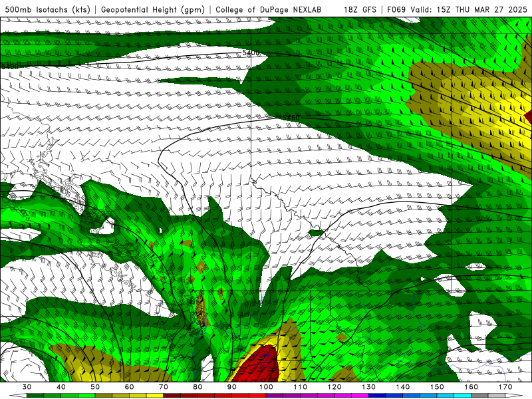This screenshot has height=399, width=532.
Task: Select the 40 value on the color scale
Action: tap(61, 387)
